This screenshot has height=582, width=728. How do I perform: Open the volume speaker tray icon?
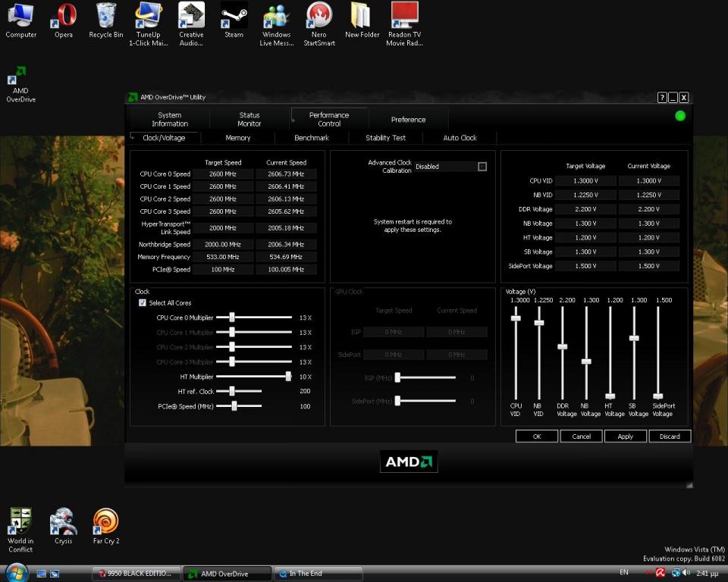click(687, 573)
